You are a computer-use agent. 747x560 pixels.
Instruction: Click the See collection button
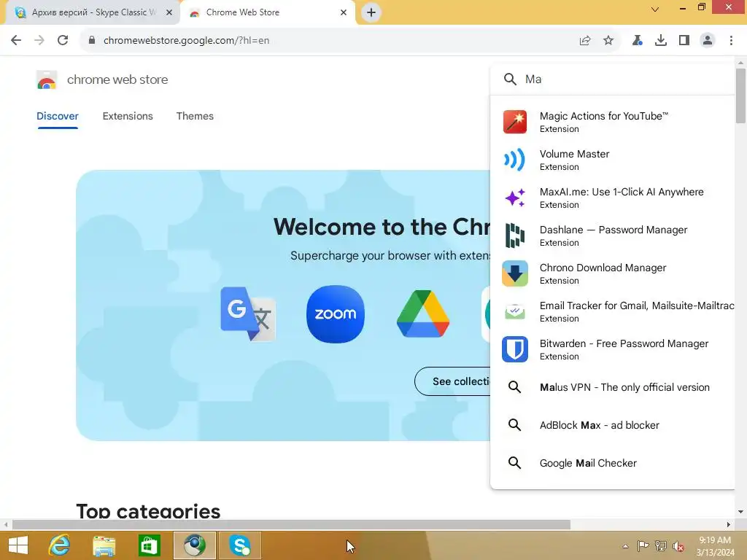click(x=452, y=381)
